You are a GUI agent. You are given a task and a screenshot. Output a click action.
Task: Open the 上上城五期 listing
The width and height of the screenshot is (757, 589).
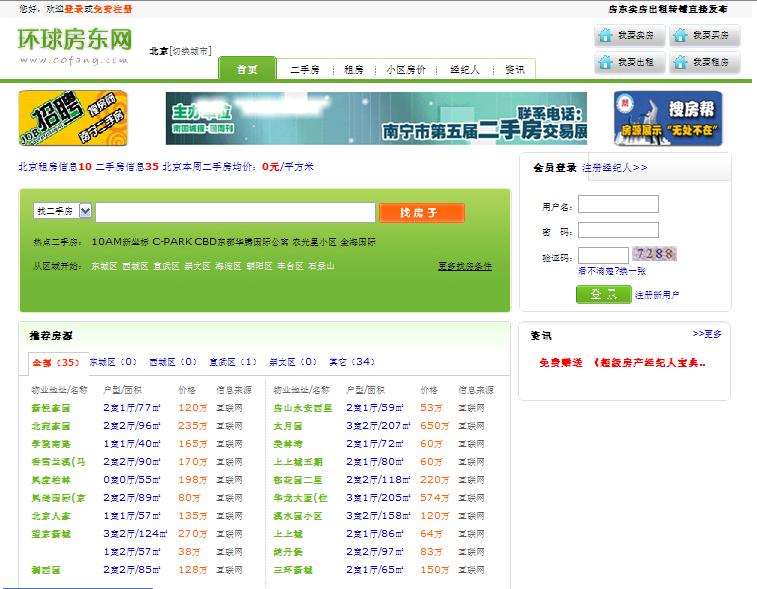coord(298,462)
